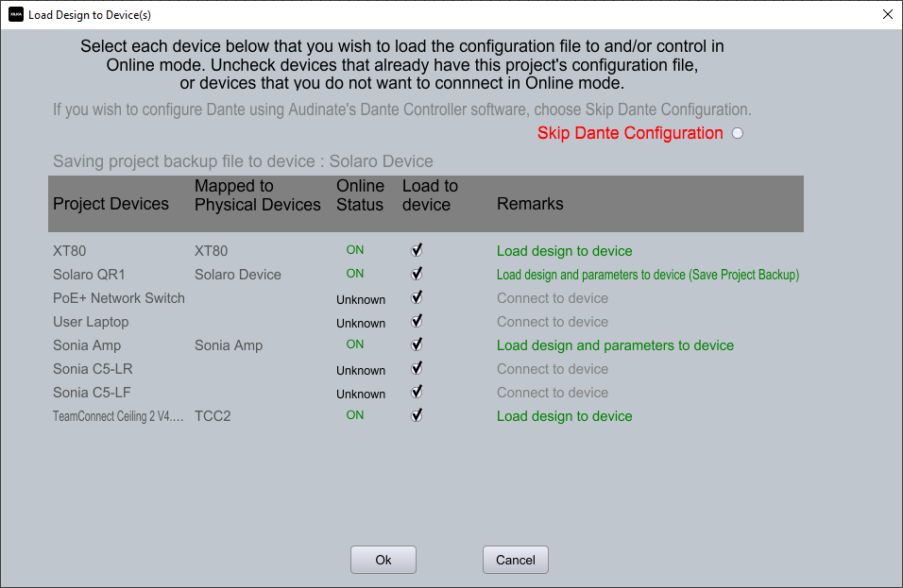Click Unknown status for Sonia C5-LR
The image size is (903, 588).
coord(361,371)
